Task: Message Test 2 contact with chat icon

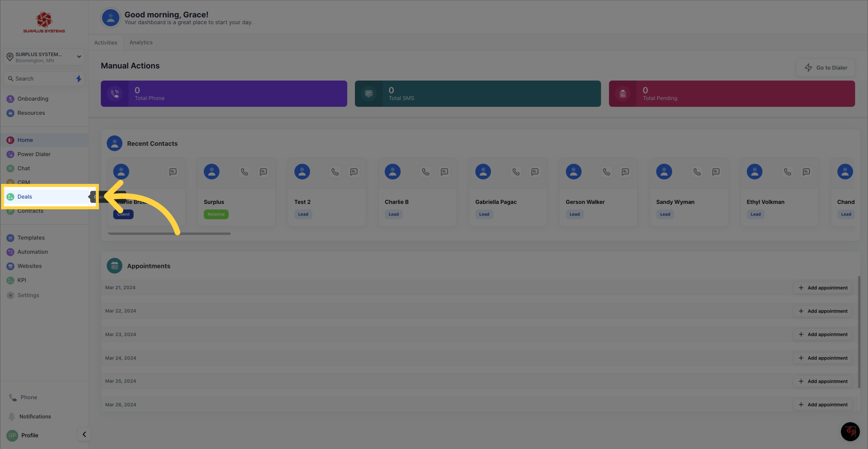Action: pyautogui.click(x=353, y=172)
